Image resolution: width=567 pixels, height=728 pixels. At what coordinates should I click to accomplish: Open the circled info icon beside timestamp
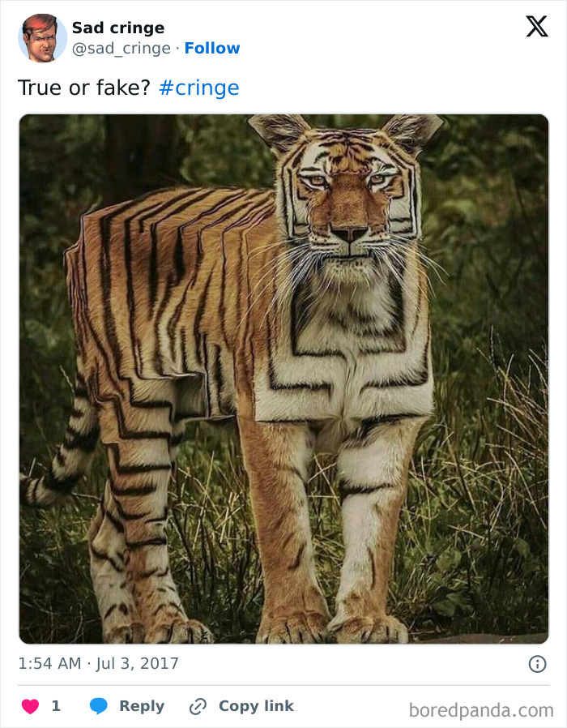(537, 664)
